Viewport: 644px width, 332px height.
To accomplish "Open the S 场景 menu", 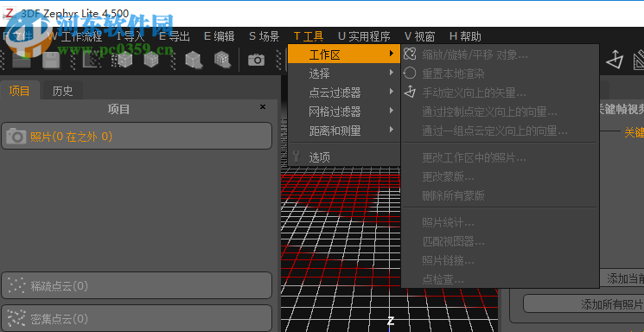I will coord(265,36).
